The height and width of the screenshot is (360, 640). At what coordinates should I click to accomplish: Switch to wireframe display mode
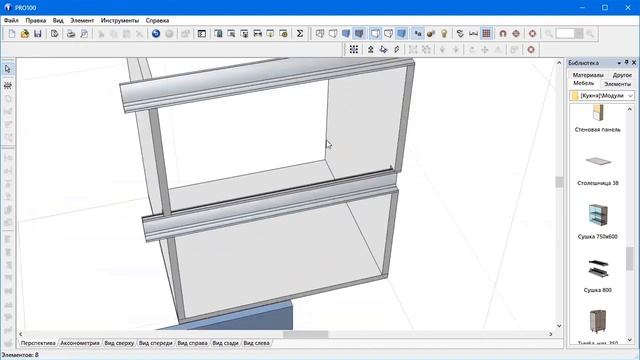click(x=320, y=34)
